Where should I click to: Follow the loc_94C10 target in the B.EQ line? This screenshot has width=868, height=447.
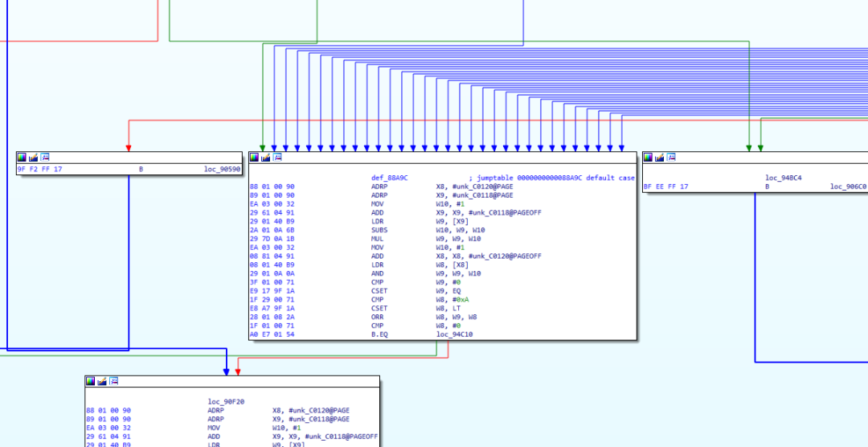(x=454, y=334)
